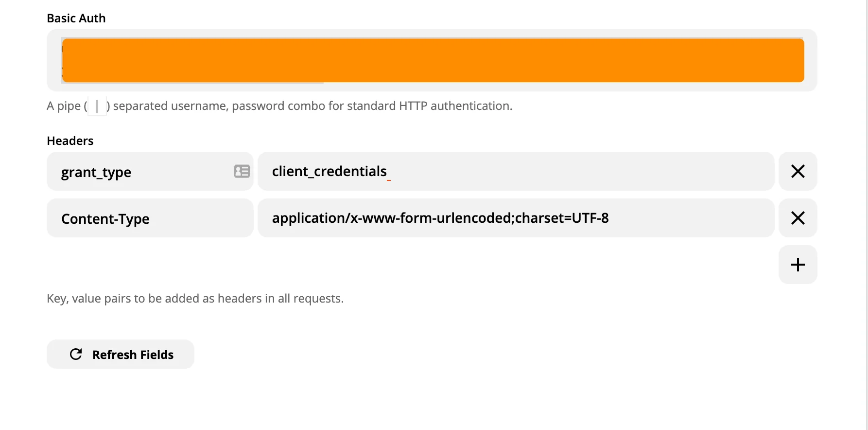Click the Headers section label
868x430 pixels.
pyautogui.click(x=70, y=141)
